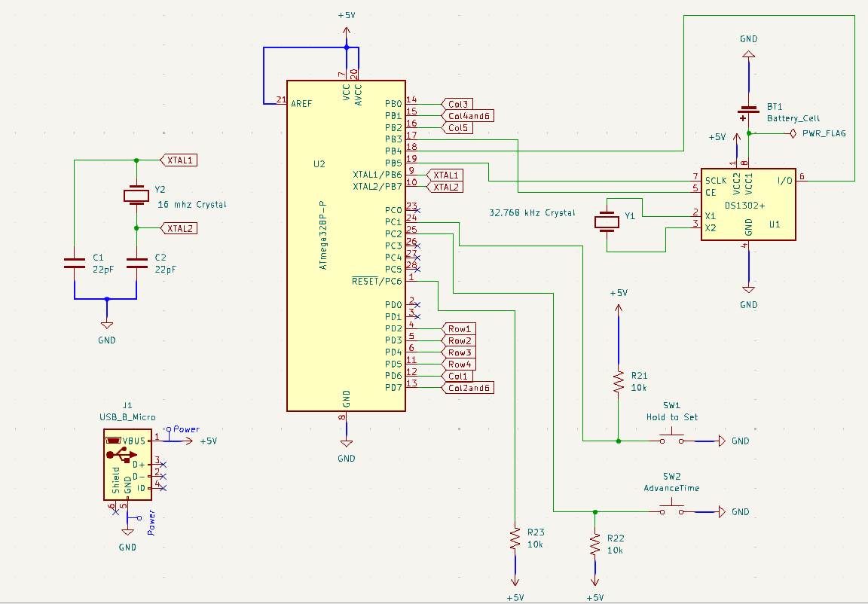Select the Col2and6 net label

(x=469, y=388)
